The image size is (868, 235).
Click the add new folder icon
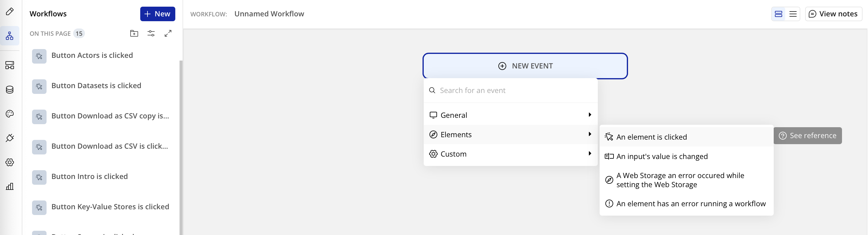tap(134, 33)
